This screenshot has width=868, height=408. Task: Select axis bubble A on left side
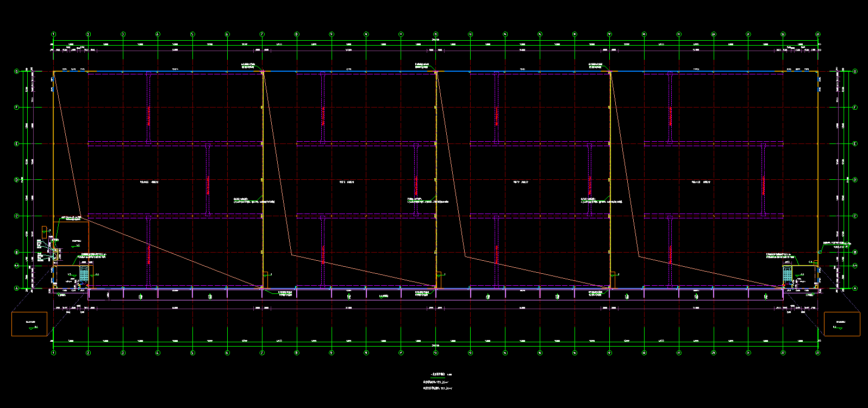[16, 288]
